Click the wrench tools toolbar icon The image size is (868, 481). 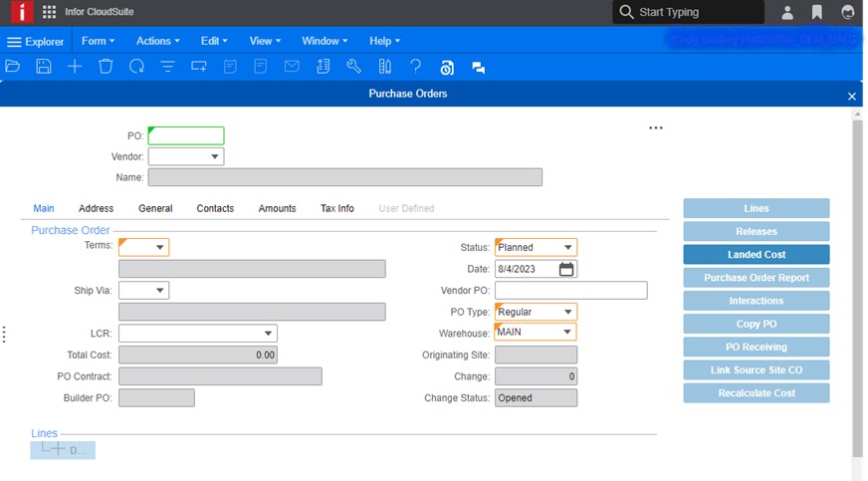tap(353, 67)
